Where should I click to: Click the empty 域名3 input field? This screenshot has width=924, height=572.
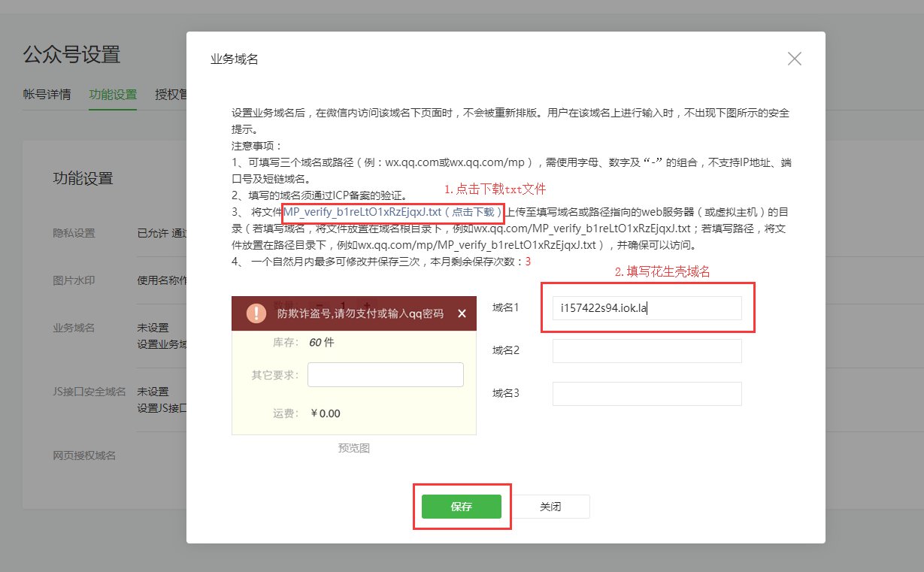click(647, 394)
